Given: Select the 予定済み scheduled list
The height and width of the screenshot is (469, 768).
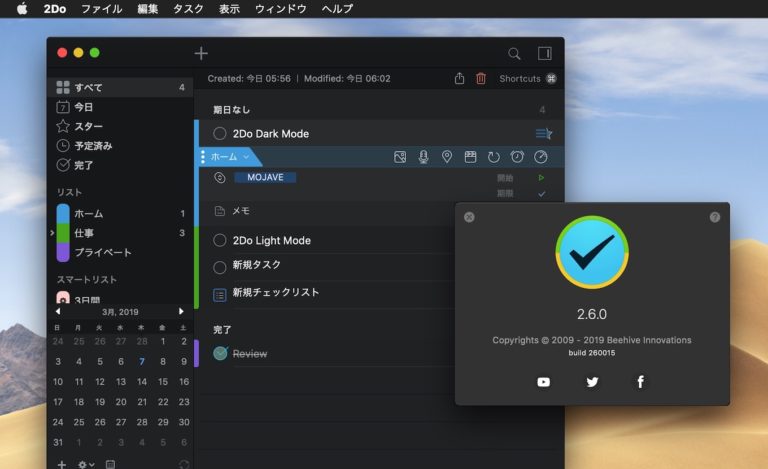Looking at the screenshot, I should tap(120, 145).
